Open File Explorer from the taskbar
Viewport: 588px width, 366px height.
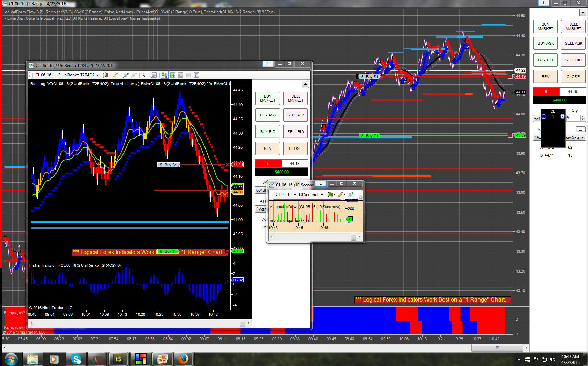click(x=33, y=359)
